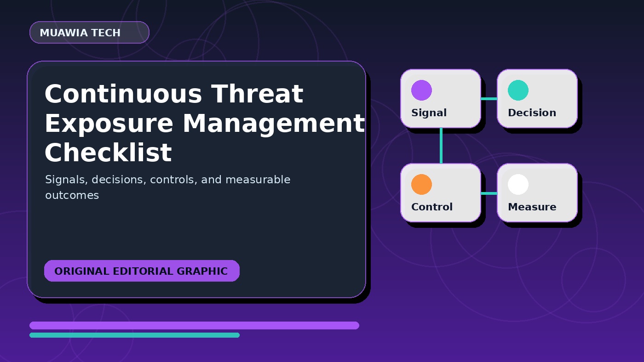Click the MUAWIA TECH badge
Image resolution: width=644 pixels, height=362 pixels.
89,33
